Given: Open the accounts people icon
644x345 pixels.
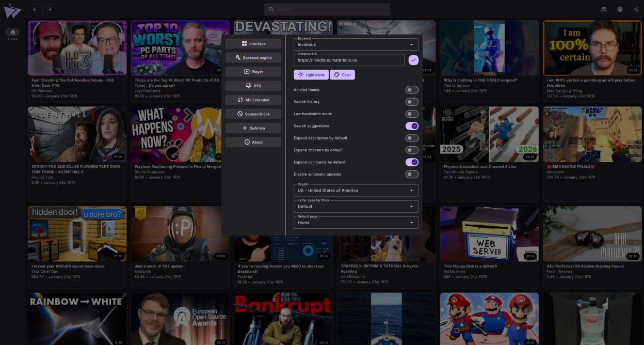Looking at the screenshot, I should (x=604, y=9).
